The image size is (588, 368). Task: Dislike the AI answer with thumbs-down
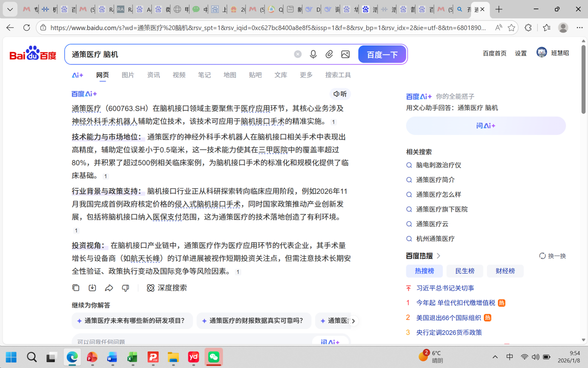click(x=126, y=288)
